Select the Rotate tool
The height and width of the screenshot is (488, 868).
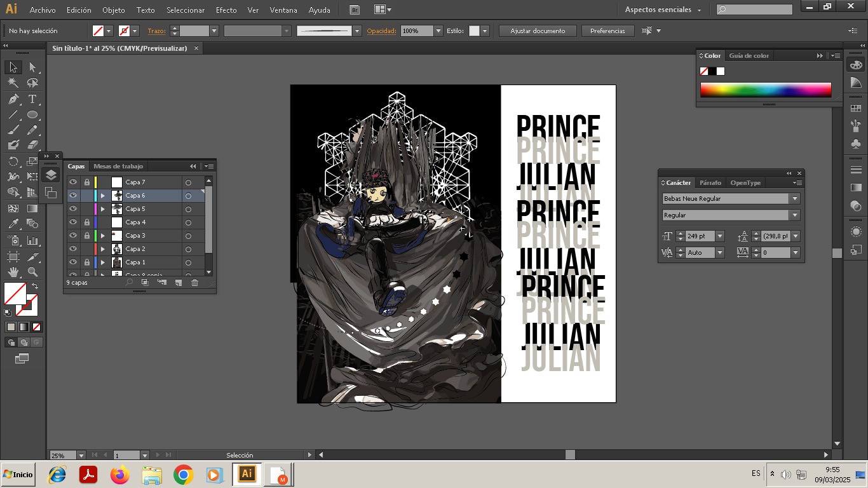pos(13,161)
